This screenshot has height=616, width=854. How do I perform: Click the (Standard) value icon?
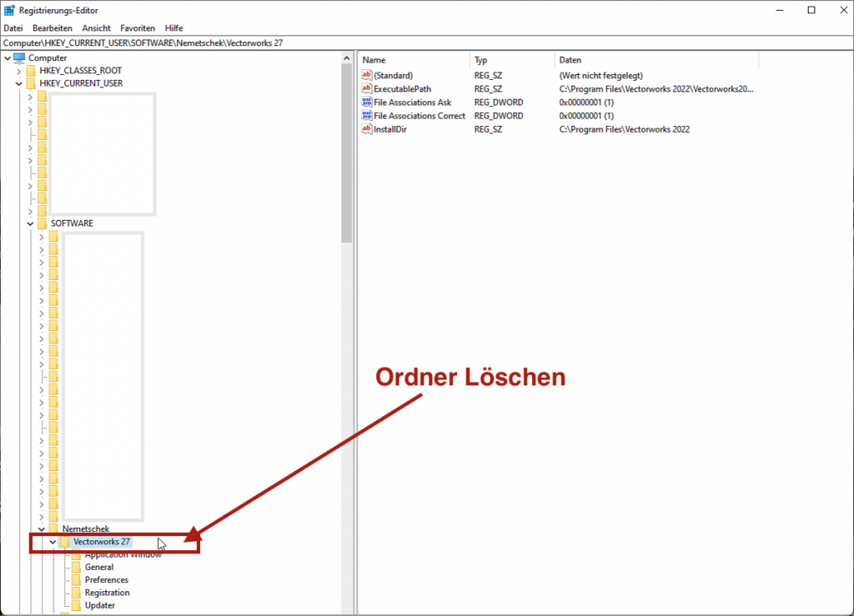pyautogui.click(x=366, y=75)
